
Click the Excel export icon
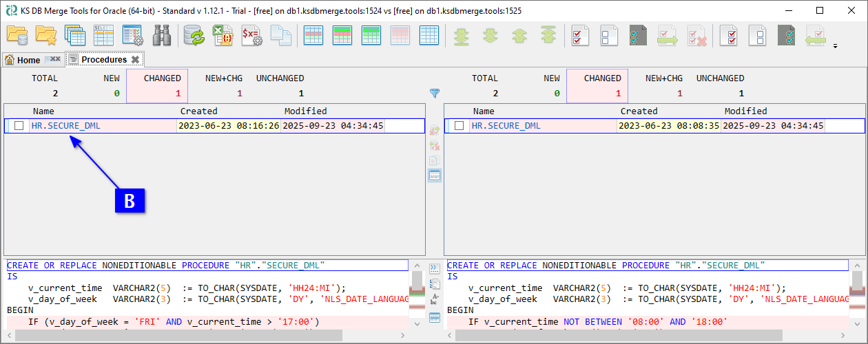(x=222, y=35)
